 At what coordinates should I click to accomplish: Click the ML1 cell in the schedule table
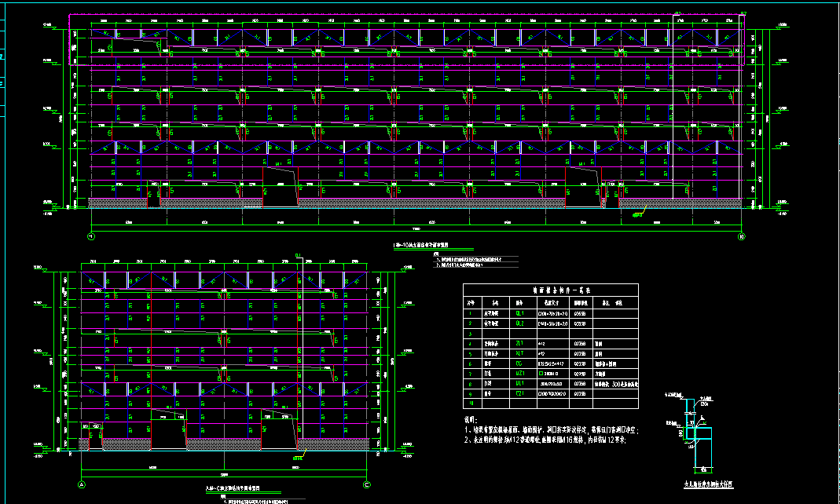519,385
